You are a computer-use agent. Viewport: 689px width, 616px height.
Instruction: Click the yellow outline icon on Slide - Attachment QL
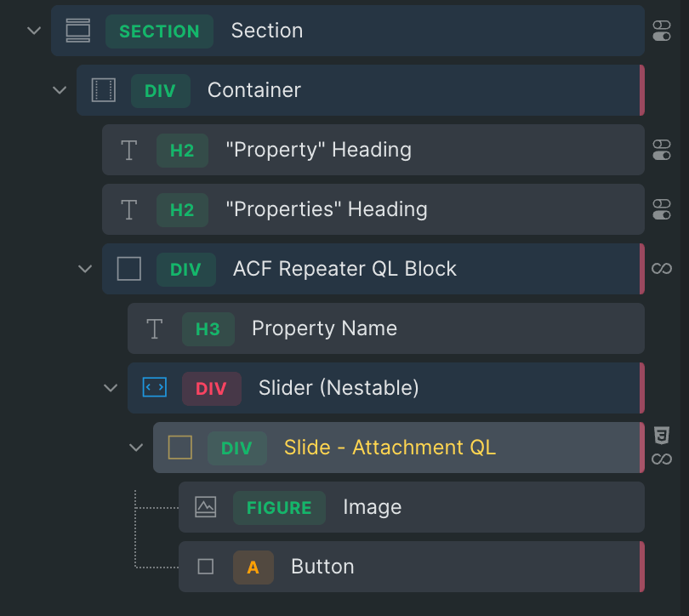pos(180,448)
